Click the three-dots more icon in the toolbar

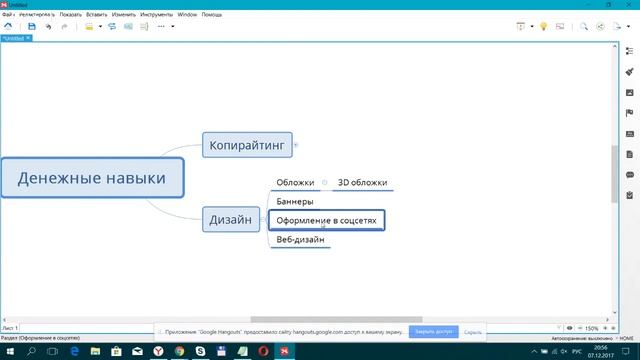(161, 27)
